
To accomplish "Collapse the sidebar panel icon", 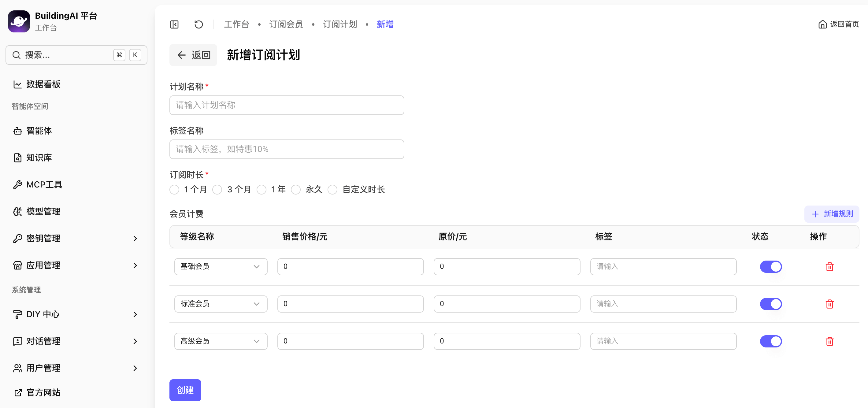I will (x=174, y=24).
